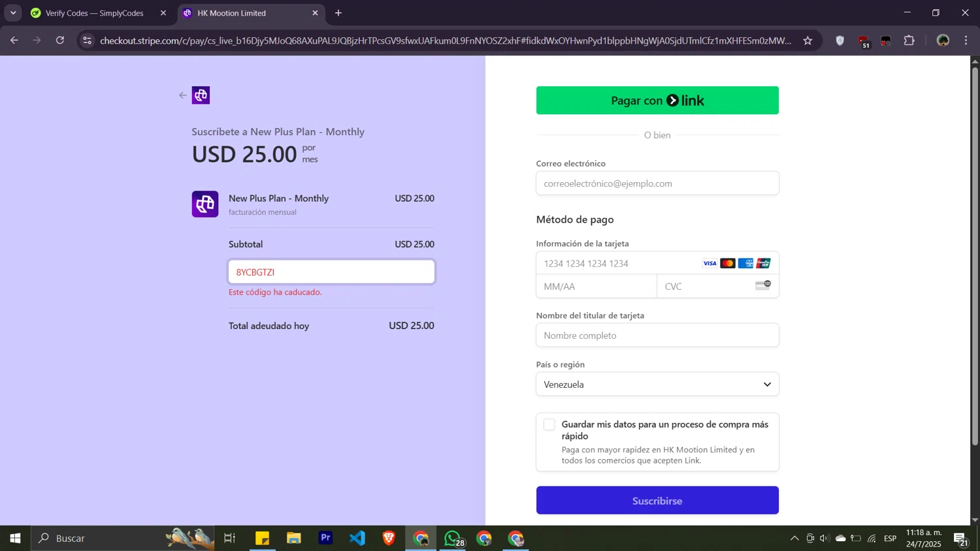Click the 'Subtotal' label

[x=246, y=244]
